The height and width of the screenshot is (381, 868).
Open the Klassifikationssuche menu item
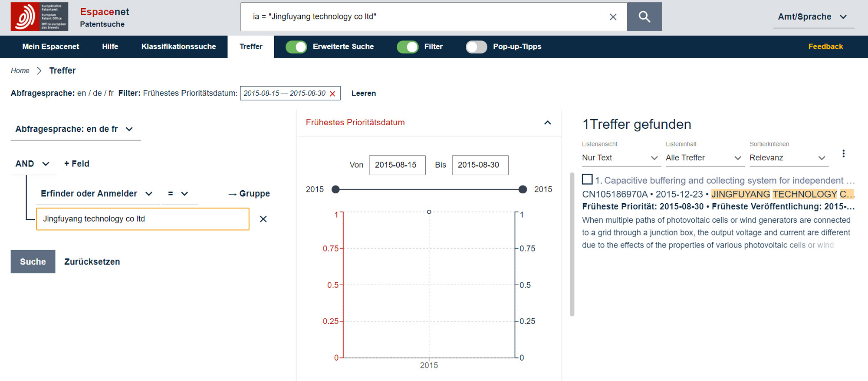[x=178, y=47]
